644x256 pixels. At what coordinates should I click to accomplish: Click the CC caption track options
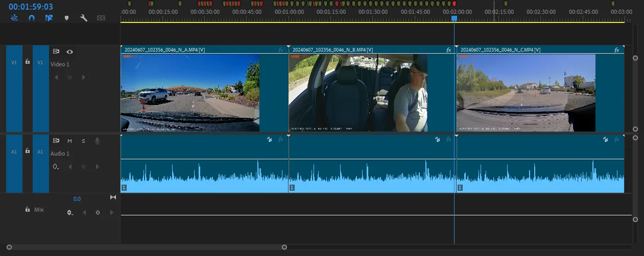click(x=101, y=18)
